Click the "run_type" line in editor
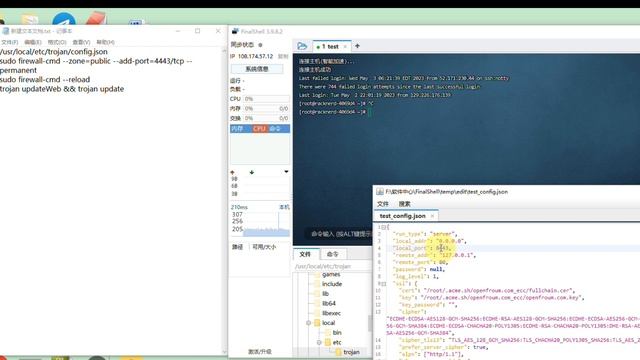 point(425,234)
